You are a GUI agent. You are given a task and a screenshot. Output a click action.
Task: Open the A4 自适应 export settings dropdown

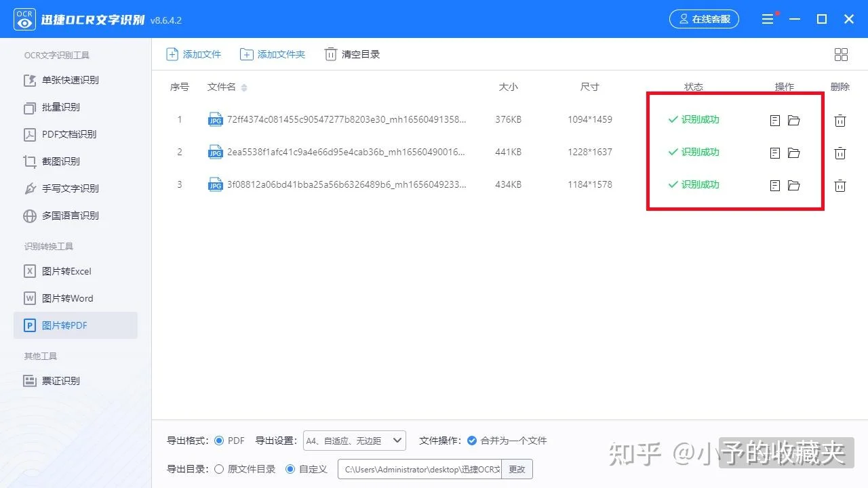coord(354,440)
